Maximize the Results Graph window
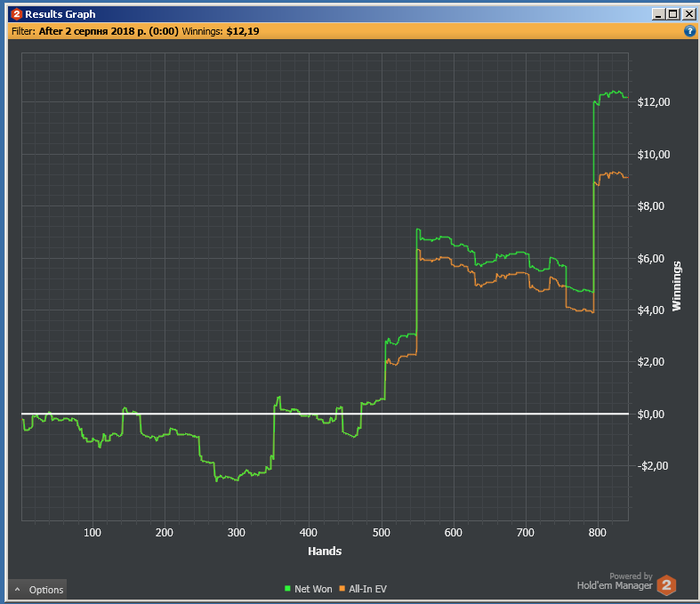The height and width of the screenshot is (604, 700). pos(673,14)
